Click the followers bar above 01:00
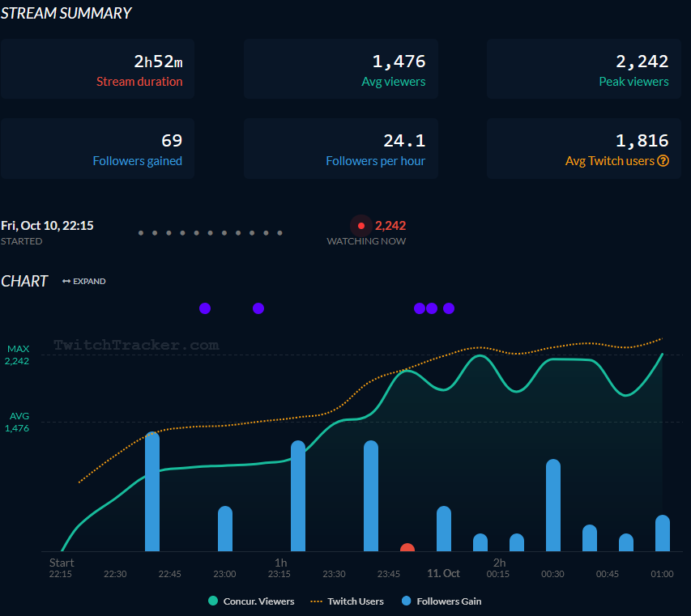Viewport: 691px width, 616px height. coord(663,533)
